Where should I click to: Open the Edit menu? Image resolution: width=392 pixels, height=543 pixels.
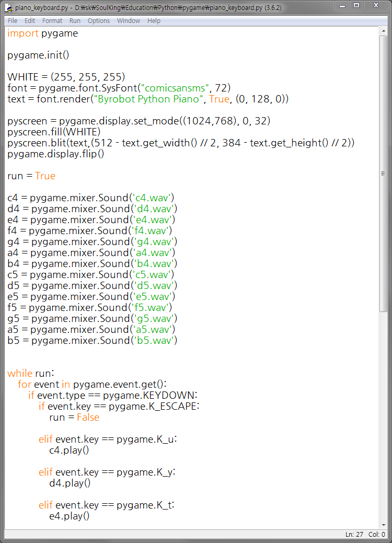(x=30, y=21)
